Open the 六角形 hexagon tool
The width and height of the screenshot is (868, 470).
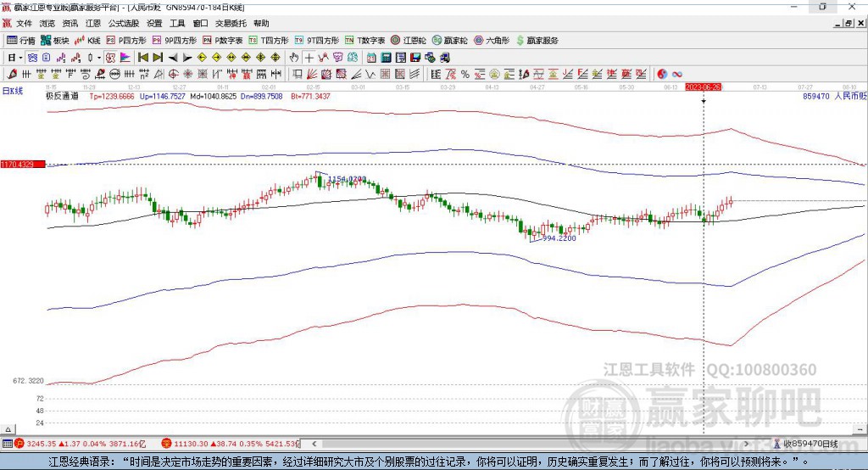[x=492, y=41]
